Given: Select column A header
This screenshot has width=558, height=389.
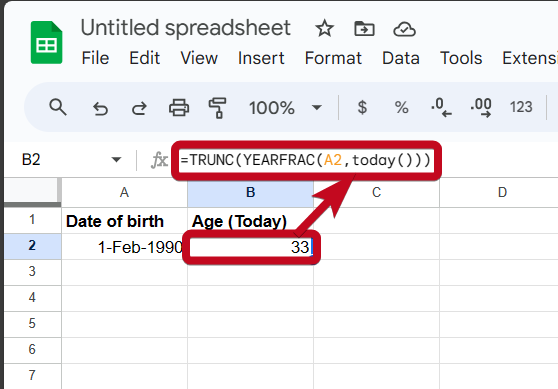Looking at the screenshot, I should click(124, 193).
